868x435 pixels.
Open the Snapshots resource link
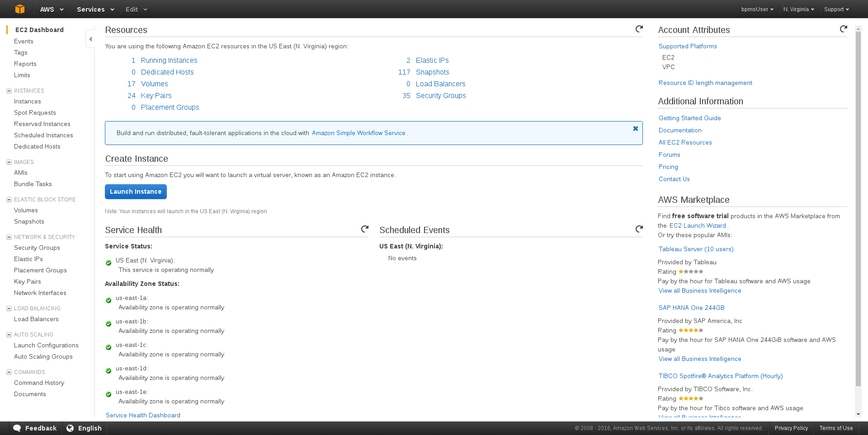[433, 72]
